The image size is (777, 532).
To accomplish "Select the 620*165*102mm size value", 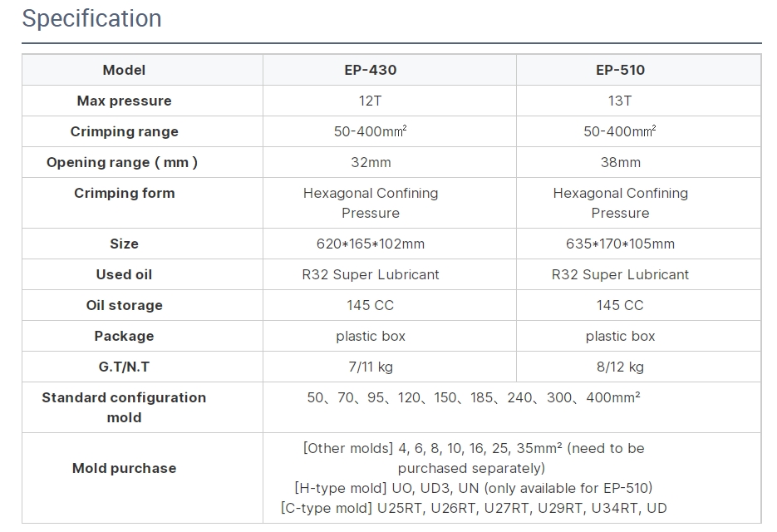I will (x=370, y=244).
